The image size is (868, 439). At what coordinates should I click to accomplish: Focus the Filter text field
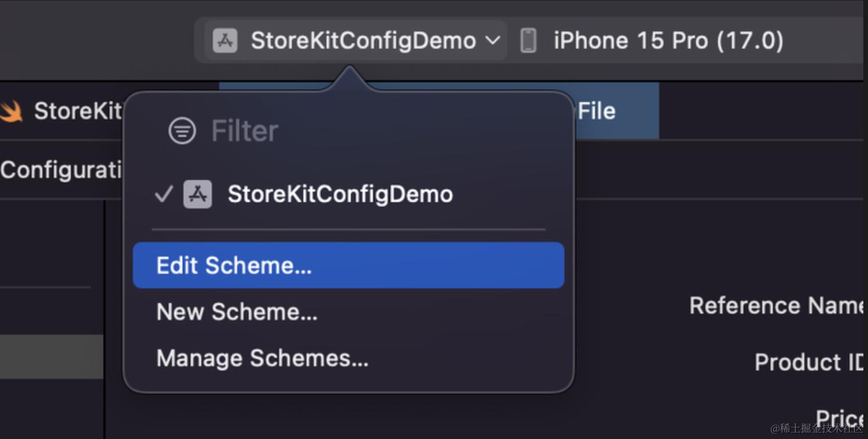[245, 131]
